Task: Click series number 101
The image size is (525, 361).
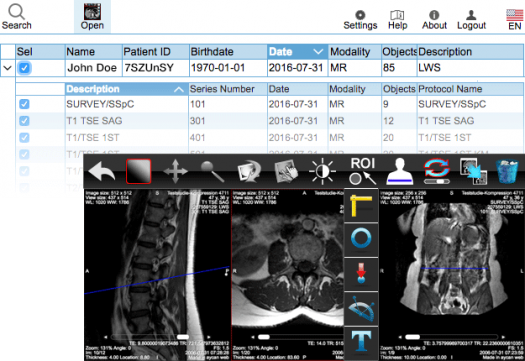Action: [198, 104]
